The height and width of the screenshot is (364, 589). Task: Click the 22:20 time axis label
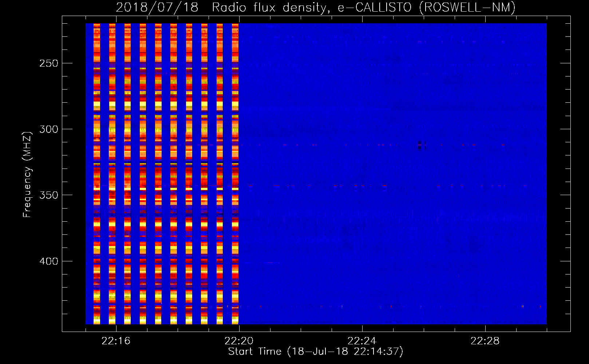(239, 341)
